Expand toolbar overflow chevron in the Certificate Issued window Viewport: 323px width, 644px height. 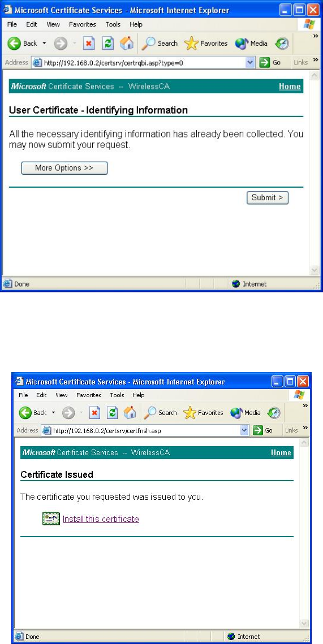tap(305, 406)
